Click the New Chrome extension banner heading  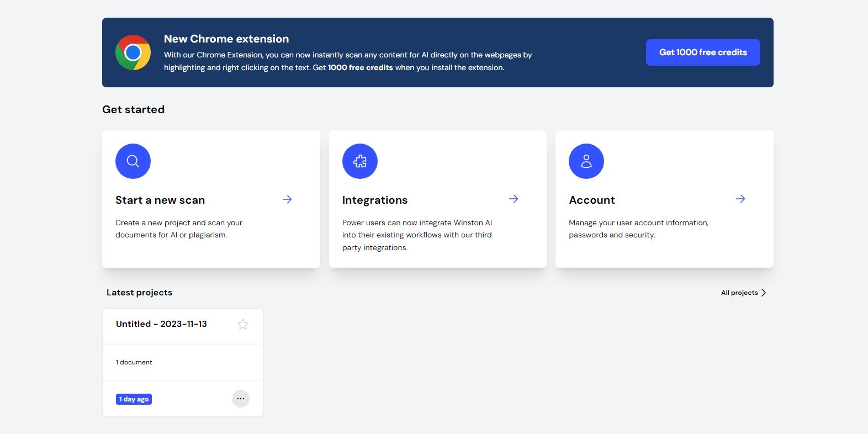coord(226,39)
